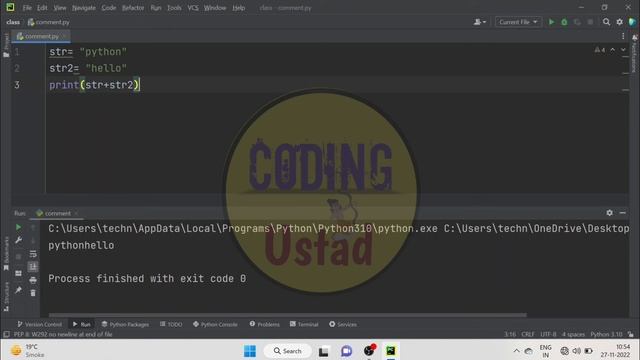The height and width of the screenshot is (360, 640).
Task: Open the Edit menu
Action: click(x=42, y=8)
